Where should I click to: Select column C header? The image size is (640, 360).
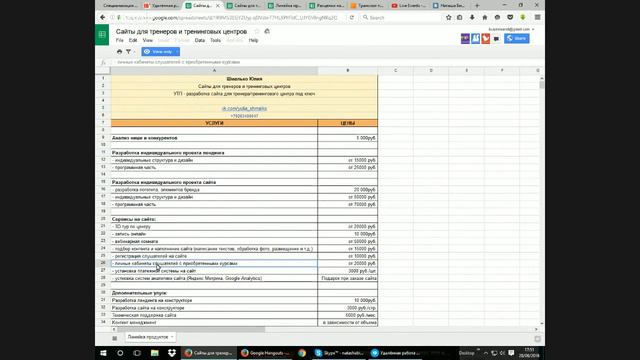coord(396,71)
